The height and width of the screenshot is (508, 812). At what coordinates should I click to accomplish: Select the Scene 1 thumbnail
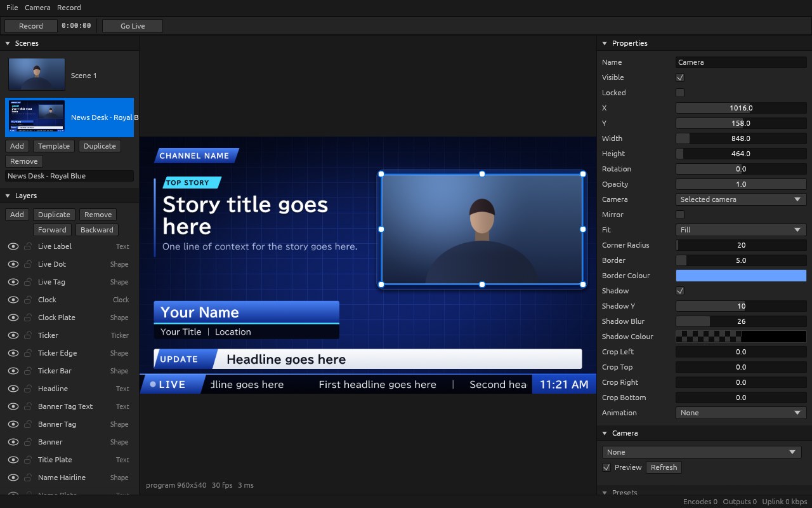pos(37,74)
